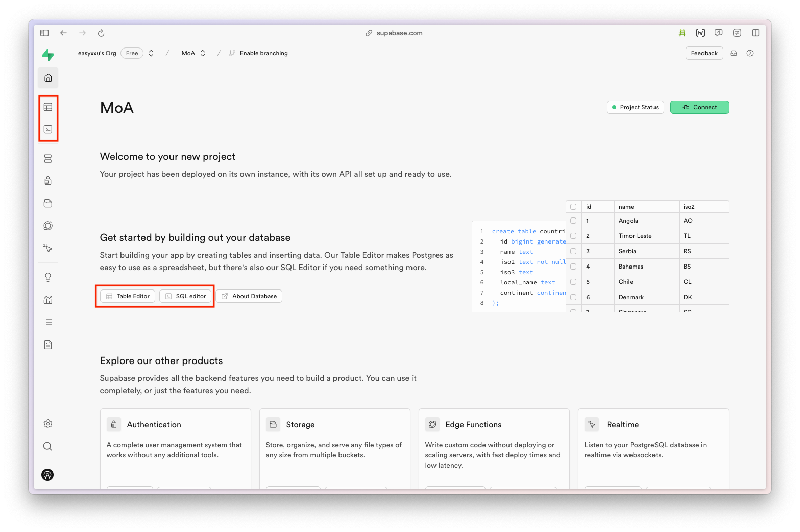
Task: Open the Table Editor sidebar icon
Action: [x=48, y=107]
